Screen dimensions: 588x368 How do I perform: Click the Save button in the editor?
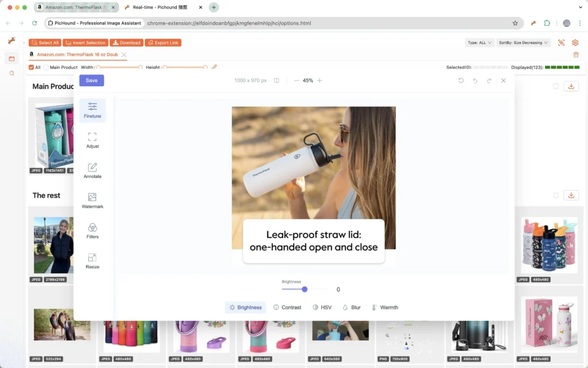click(x=91, y=80)
